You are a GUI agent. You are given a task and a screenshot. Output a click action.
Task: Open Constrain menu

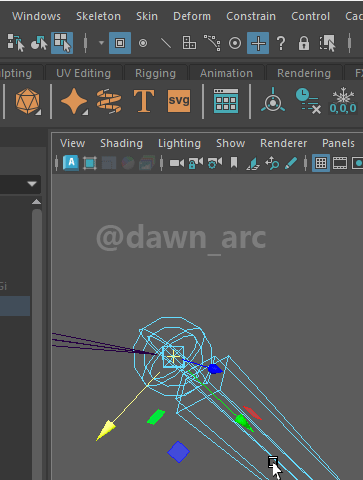coord(251,16)
